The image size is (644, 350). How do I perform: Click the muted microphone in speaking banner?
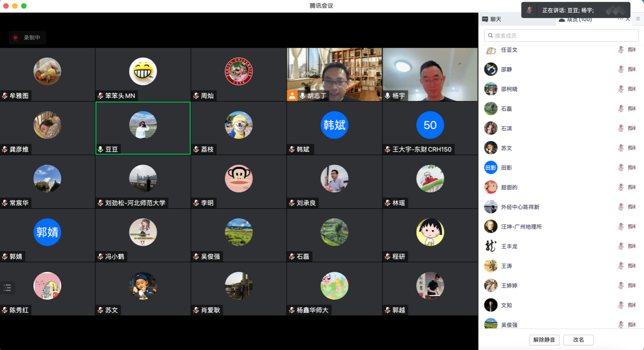(530, 10)
